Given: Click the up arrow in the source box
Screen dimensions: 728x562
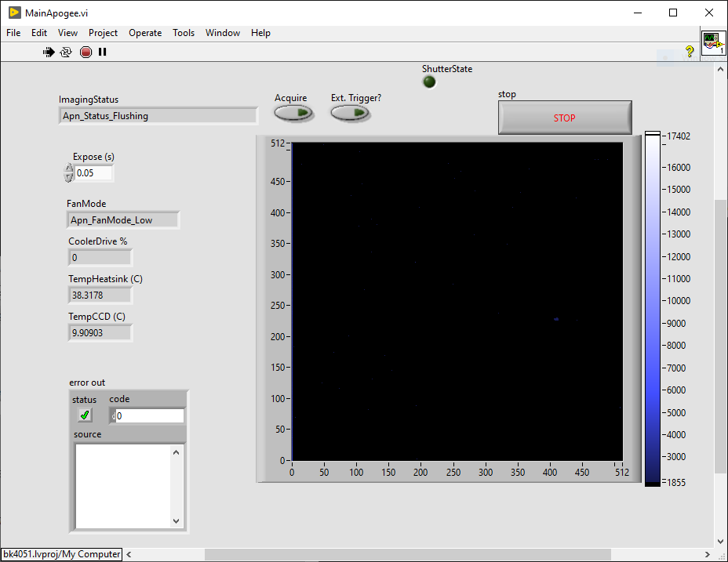Looking at the screenshot, I should [177, 451].
